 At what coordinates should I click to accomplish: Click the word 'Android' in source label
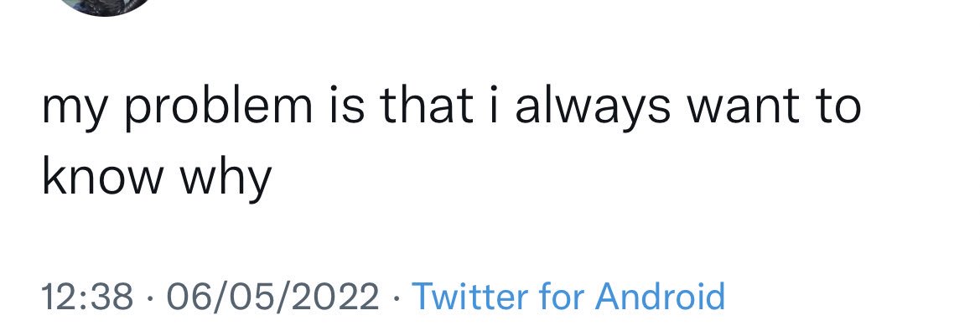tap(660, 295)
